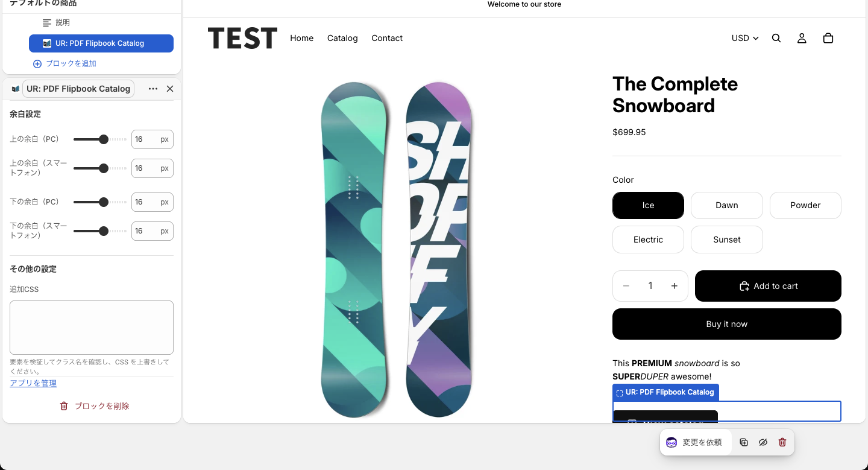Increase quantity with the plus button
The height and width of the screenshot is (470, 868).
(675, 286)
